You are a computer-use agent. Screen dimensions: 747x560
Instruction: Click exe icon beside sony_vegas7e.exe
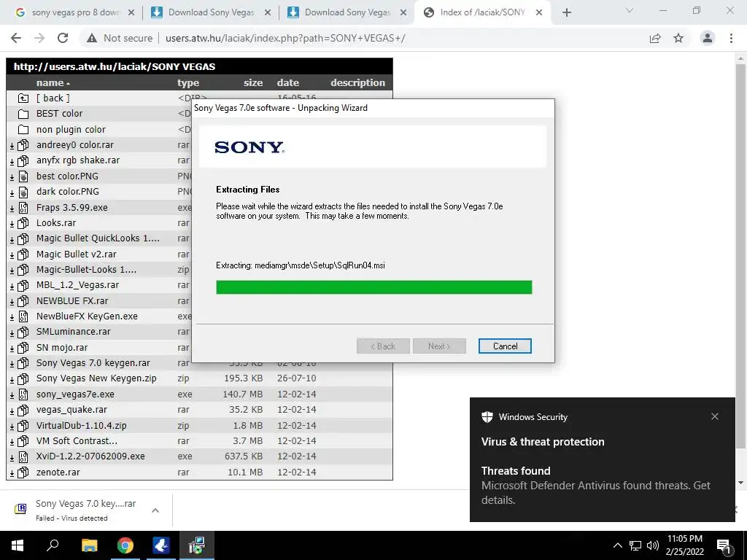(23, 394)
